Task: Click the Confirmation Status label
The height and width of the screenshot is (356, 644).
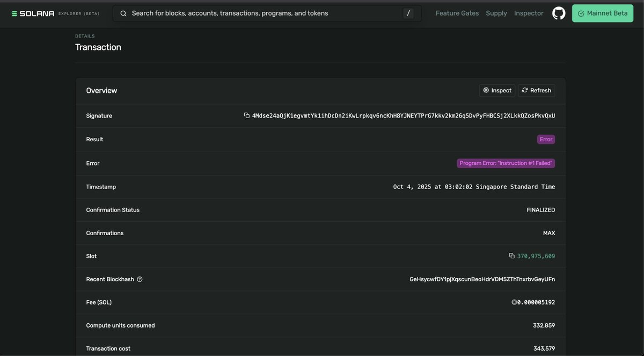Action: click(113, 210)
